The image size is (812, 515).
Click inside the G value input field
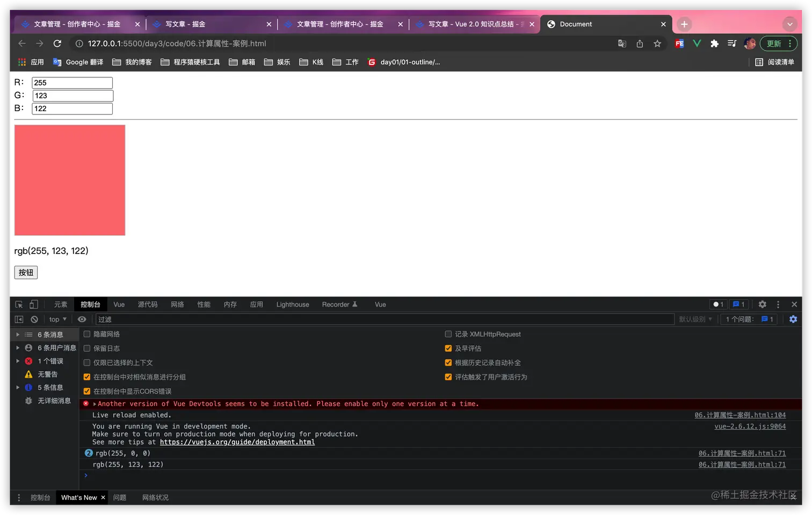click(x=73, y=95)
